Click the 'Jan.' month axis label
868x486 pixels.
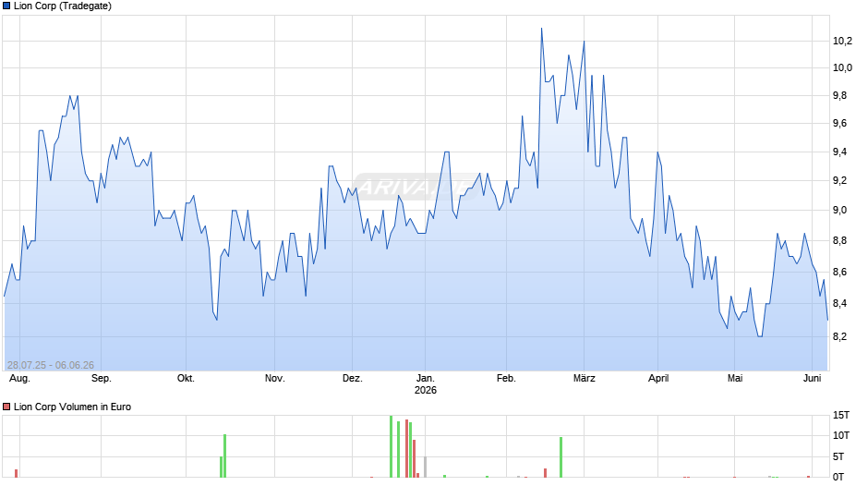pyautogui.click(x=425, y=379)
